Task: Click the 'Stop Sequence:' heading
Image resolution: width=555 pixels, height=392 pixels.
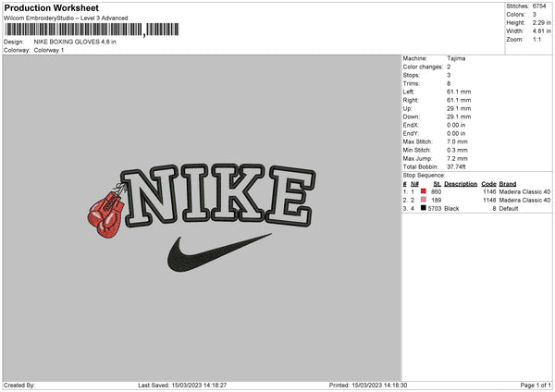Action: coord(424,176)
